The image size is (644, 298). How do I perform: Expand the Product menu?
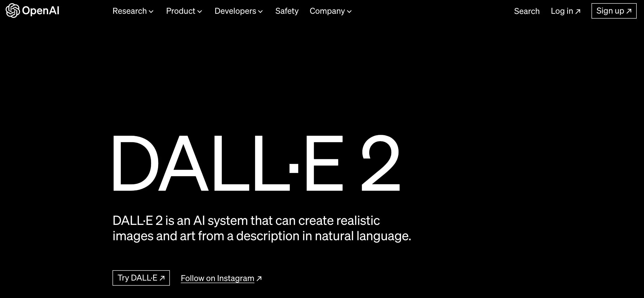click(184, 11)
